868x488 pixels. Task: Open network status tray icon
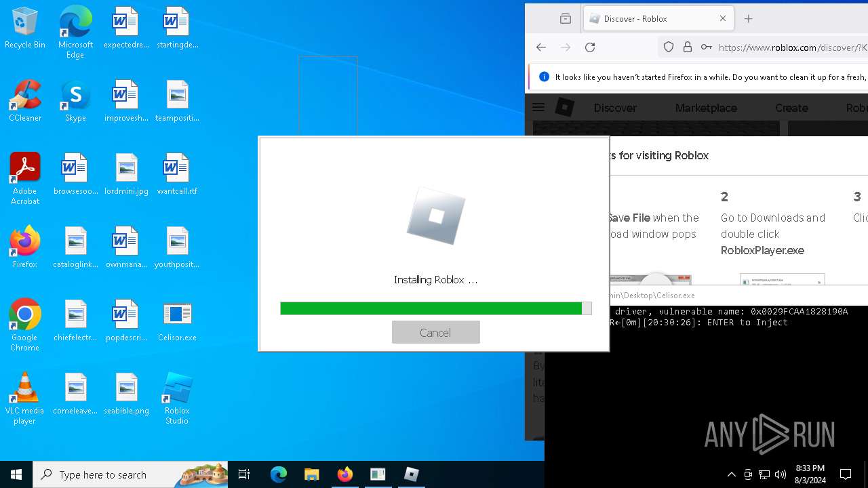[x=764, y=474]
